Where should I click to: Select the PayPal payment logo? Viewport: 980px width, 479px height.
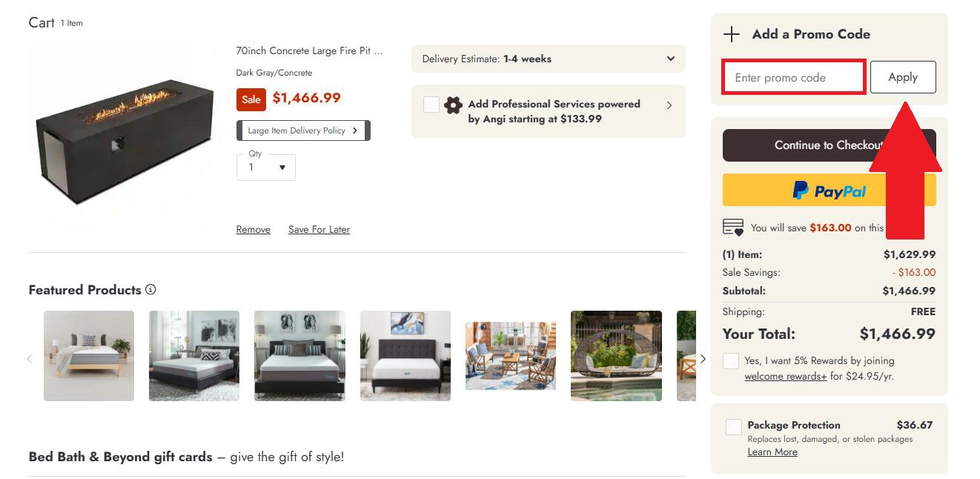coord(829,190)
